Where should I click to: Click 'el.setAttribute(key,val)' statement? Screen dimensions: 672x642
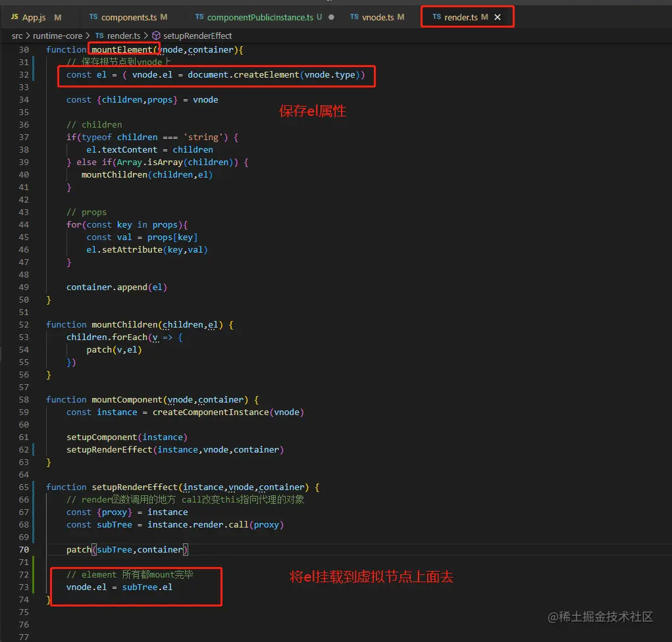coord(147,250)
